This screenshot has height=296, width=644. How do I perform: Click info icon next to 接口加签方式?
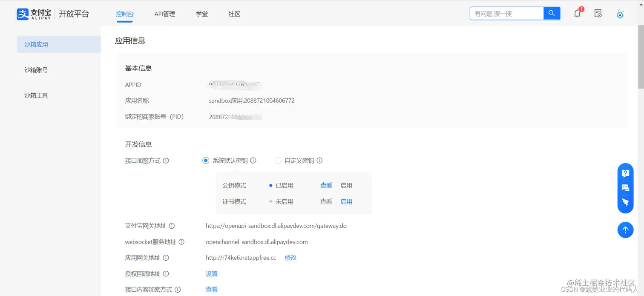click(166, 161)
